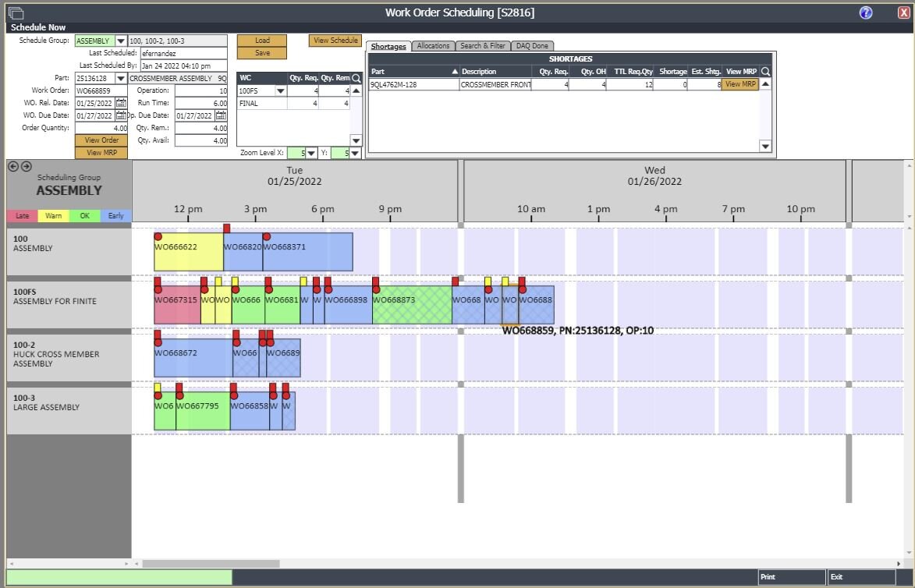The width and height of the screenshot is (915, 588).
Task: Open the Op. Due Date calendar picker
Action: click(x=221, y=115)
